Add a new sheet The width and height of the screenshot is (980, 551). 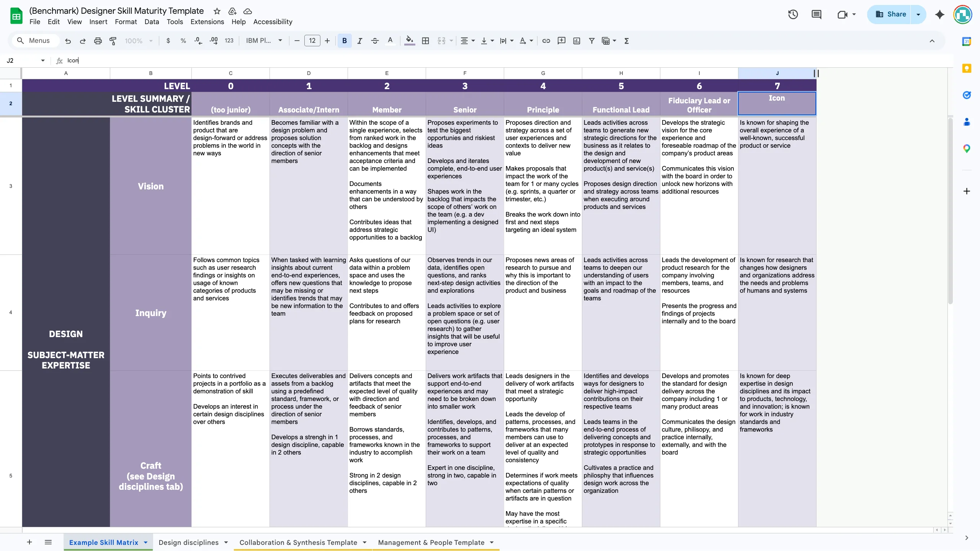[x=29, y=542]
